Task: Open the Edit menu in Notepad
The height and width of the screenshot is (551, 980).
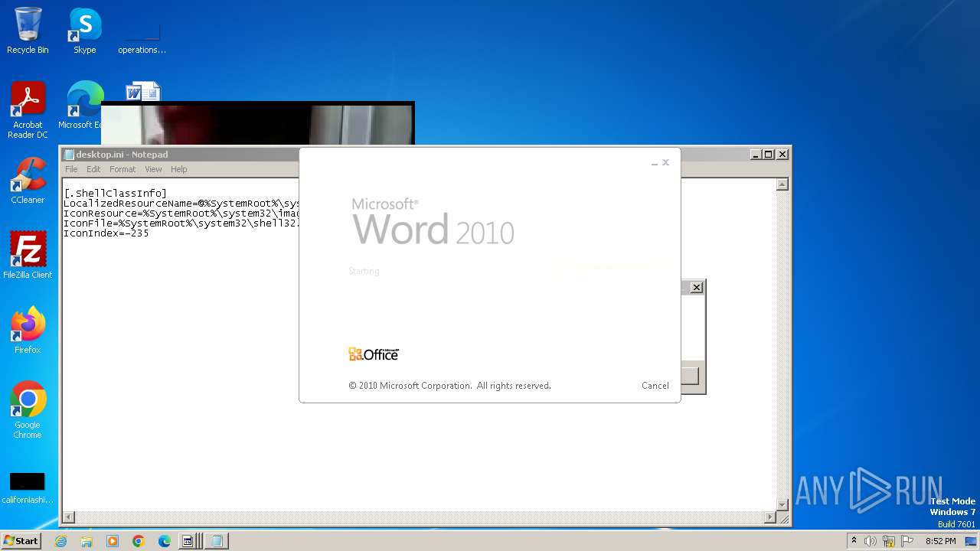Action: pos(93,169)
